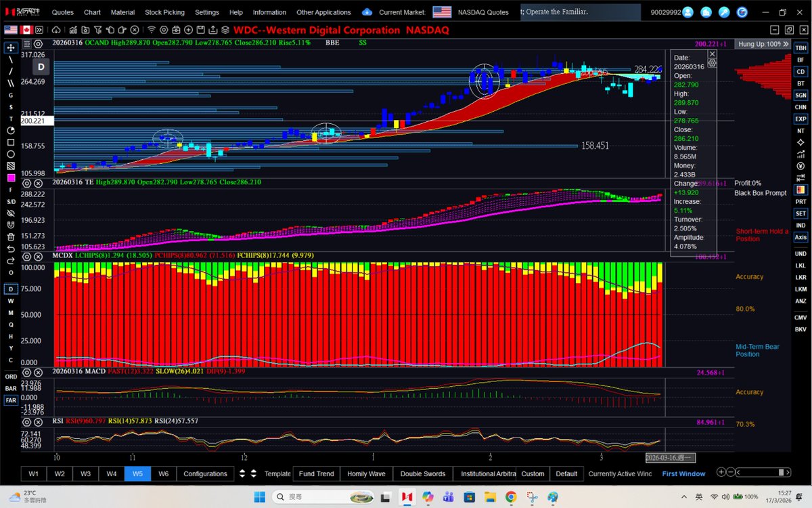The width and height of the screenshot is (812, 508).
Task: Open the Windows Start button
Action: point(260,496)
